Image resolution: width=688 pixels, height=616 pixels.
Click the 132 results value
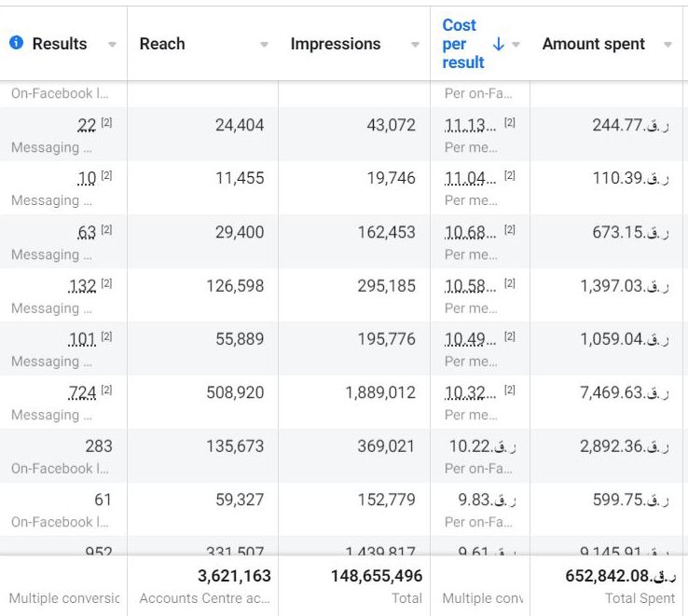tap(83, 286)
